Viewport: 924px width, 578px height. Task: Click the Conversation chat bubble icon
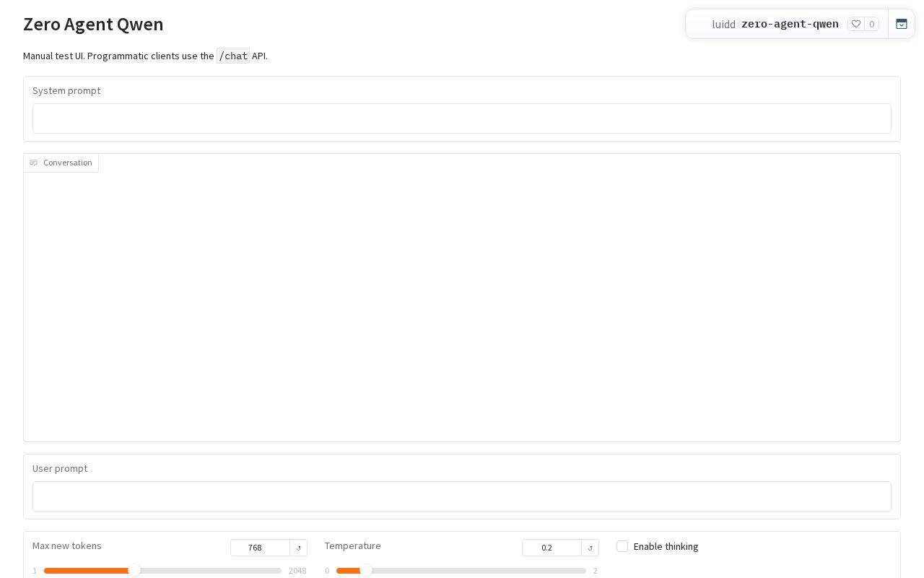pyautogui.click(x=33, y=163)
